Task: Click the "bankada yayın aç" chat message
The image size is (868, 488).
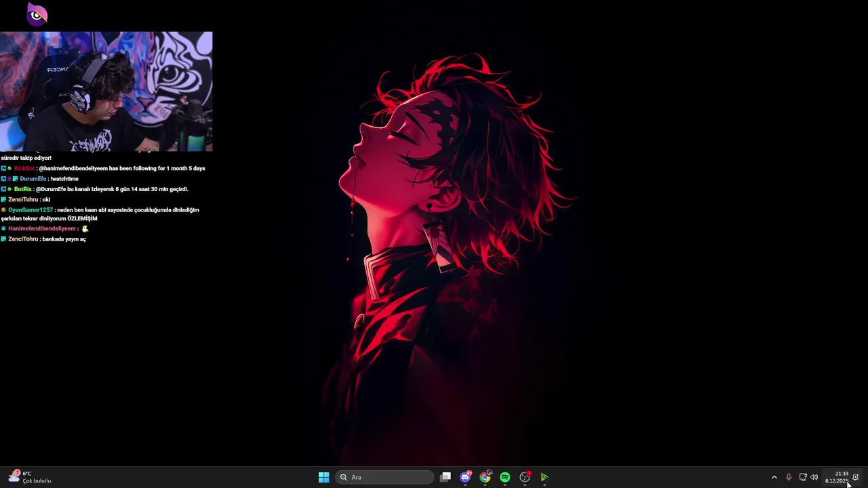Action: coord(64,239)
